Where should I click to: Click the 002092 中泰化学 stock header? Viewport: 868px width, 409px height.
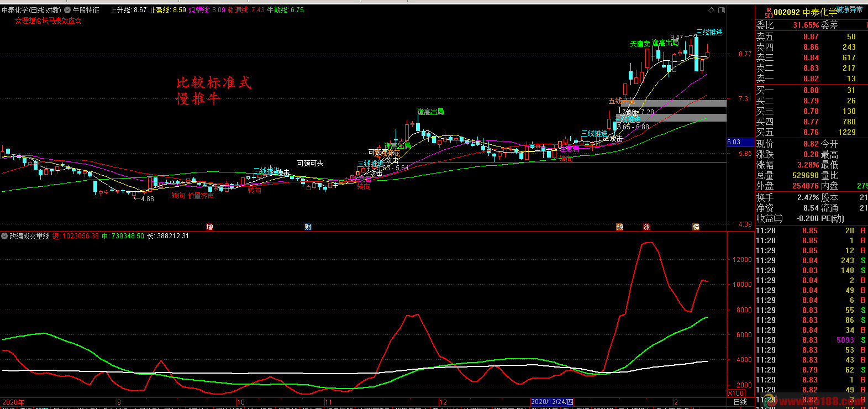pyautogui.click(x=804, y=12)
